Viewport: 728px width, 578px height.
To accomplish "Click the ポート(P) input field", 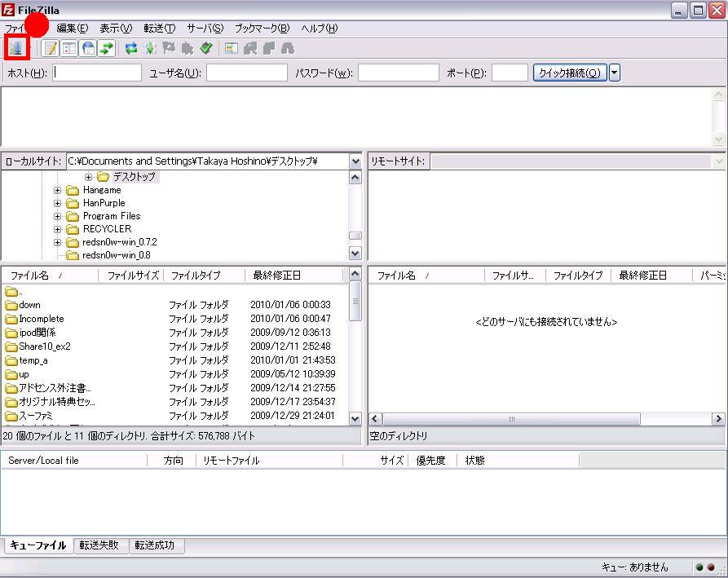I will 510,73.
